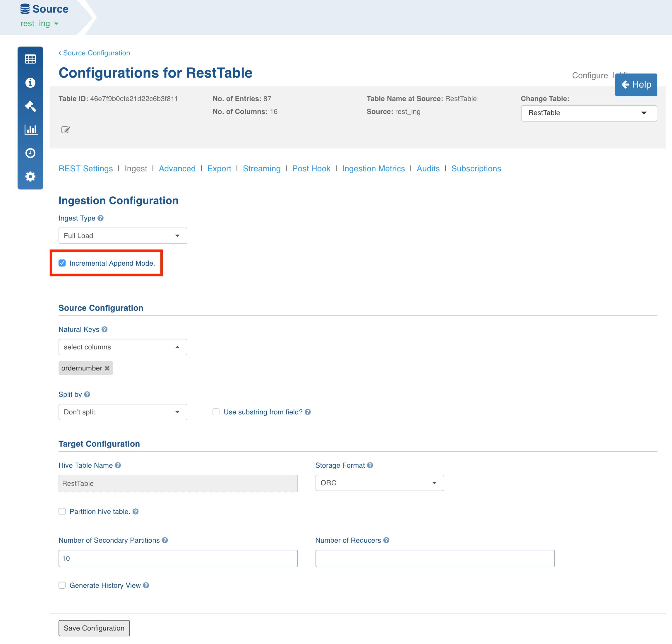
Task: Open the Ingest Type Full Load dropdown
Action: (x=122, y=236)
